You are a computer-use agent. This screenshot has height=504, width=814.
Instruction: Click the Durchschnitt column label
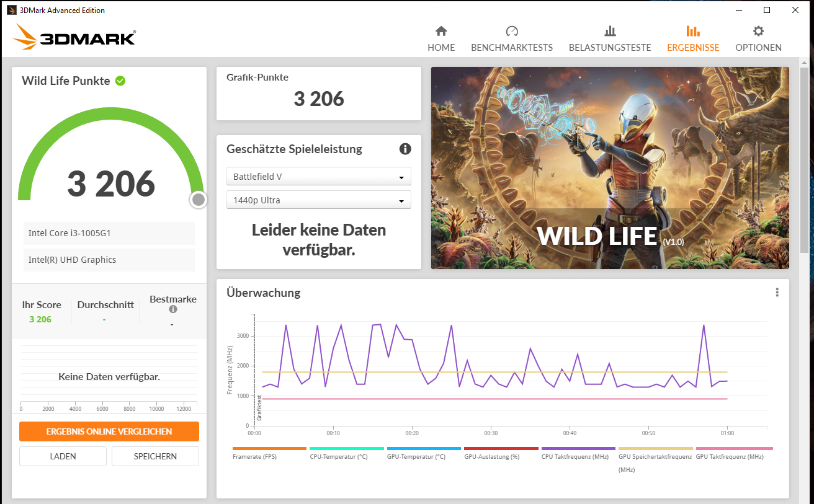105,305
